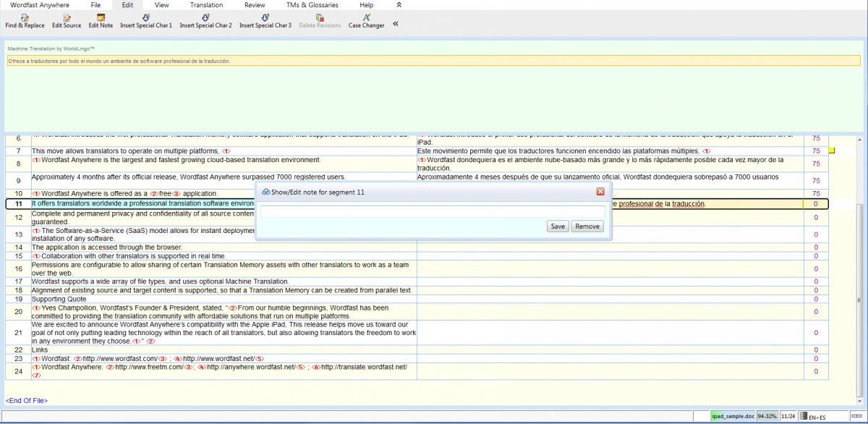Viewport: 868px width, 424px height.
Task: Click the note text input field
Action: 432,211
